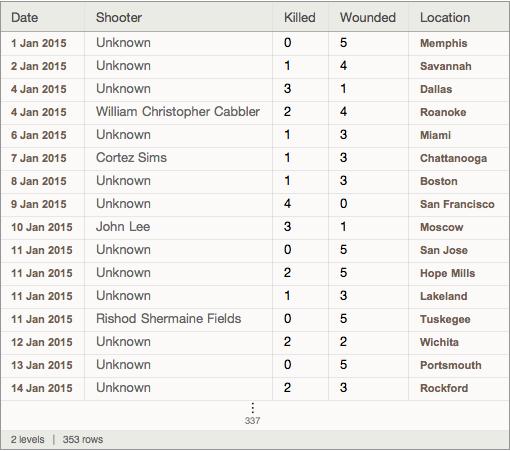The image size is (510, 451).
Task: Select the Roanoke row 4 Jan 2015 date
Action: point(39,112)
